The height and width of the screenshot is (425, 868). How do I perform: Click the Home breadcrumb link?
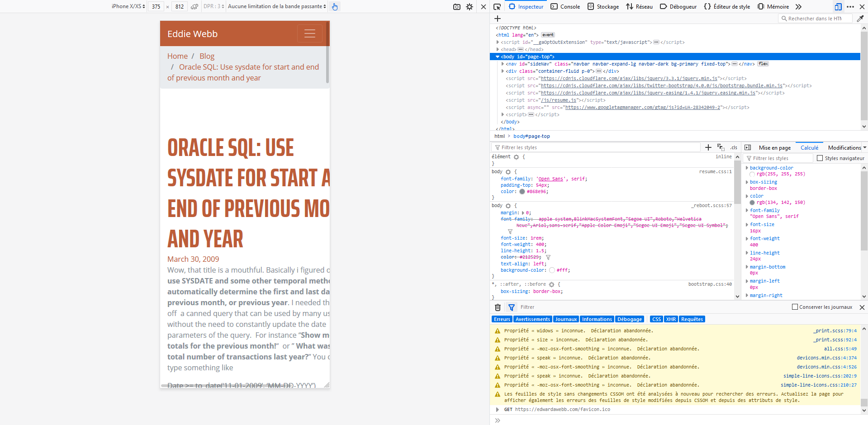[177, 56]
